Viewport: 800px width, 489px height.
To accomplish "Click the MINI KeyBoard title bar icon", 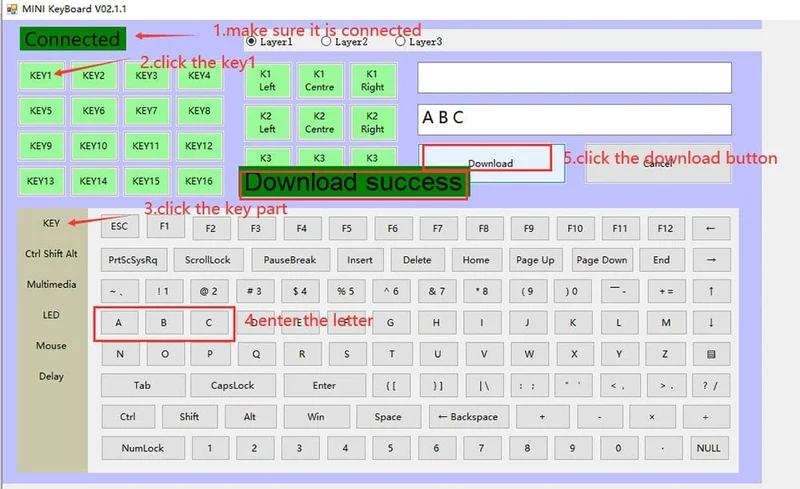I will click(x=12, y=9).
